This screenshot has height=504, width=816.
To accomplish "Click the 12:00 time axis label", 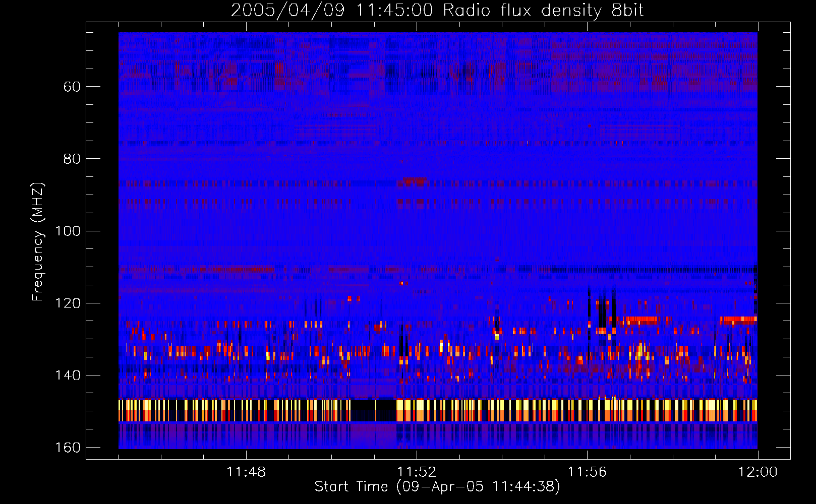I will pyautogui.click(x=757, y=472).
